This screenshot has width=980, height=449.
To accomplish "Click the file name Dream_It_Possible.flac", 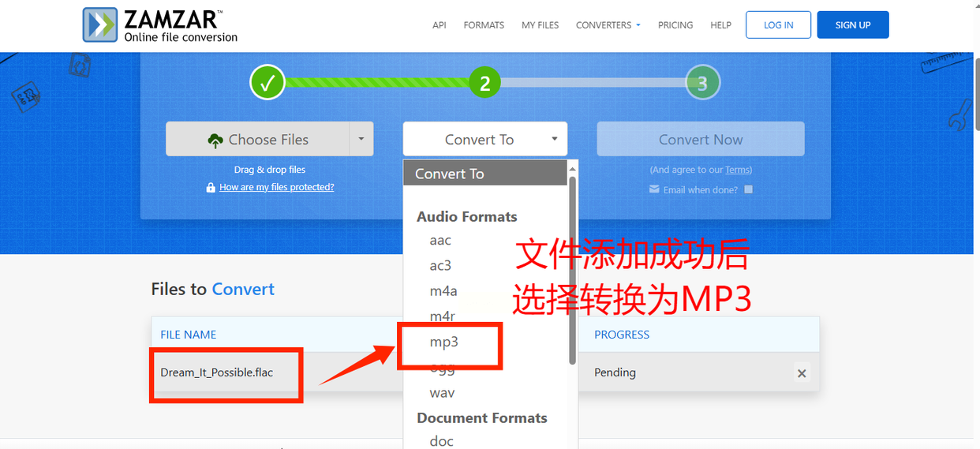I will coord(217,372).
